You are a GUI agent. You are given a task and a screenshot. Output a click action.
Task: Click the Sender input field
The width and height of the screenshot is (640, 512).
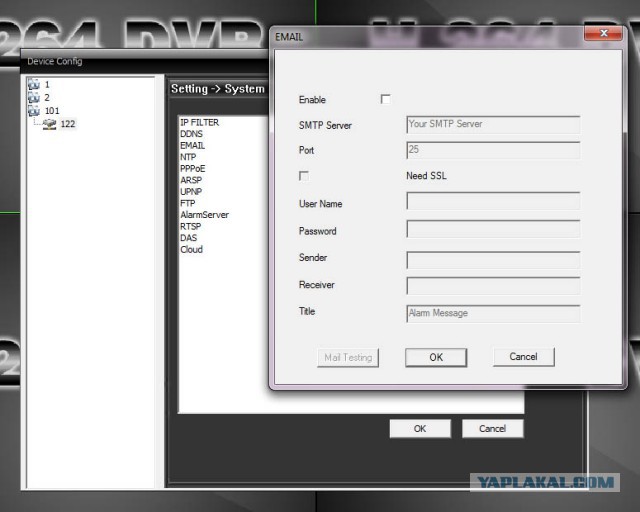[493, 260]
